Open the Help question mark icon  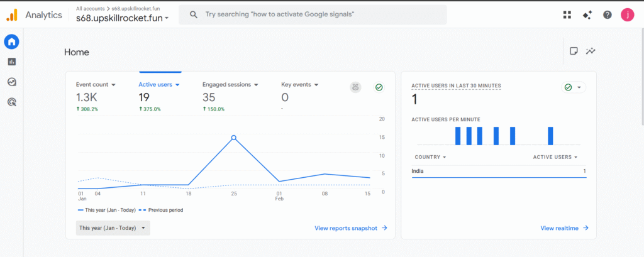coord(607,15)
